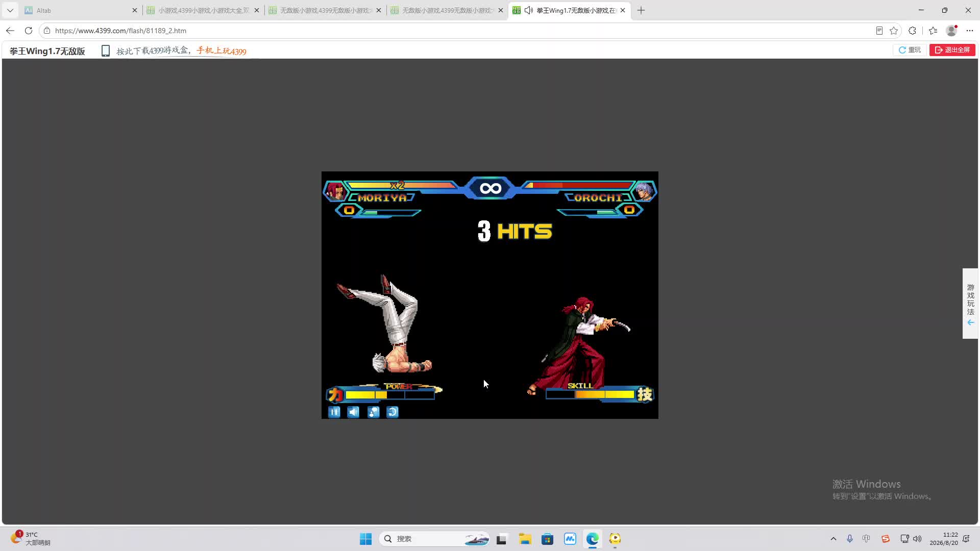
Task: Click the Microsoft Edge taskbar icon
Action: point(593,539)
